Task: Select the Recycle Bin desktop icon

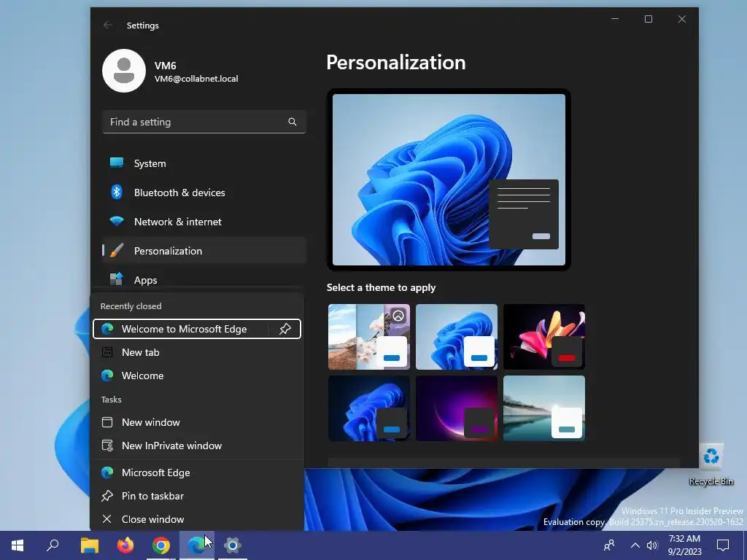Action: tap(711, 464)
